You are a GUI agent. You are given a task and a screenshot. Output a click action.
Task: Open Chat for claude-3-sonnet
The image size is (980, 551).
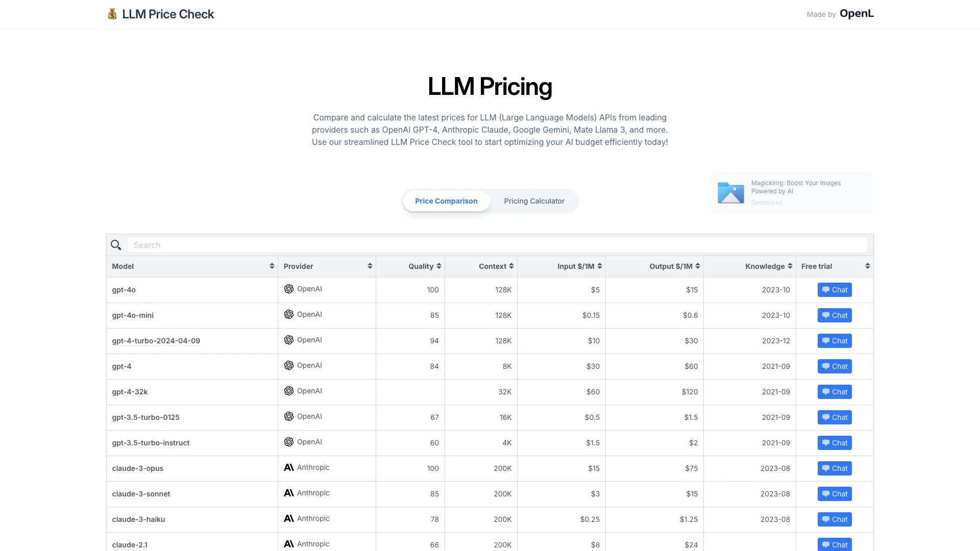coord(835,494)
